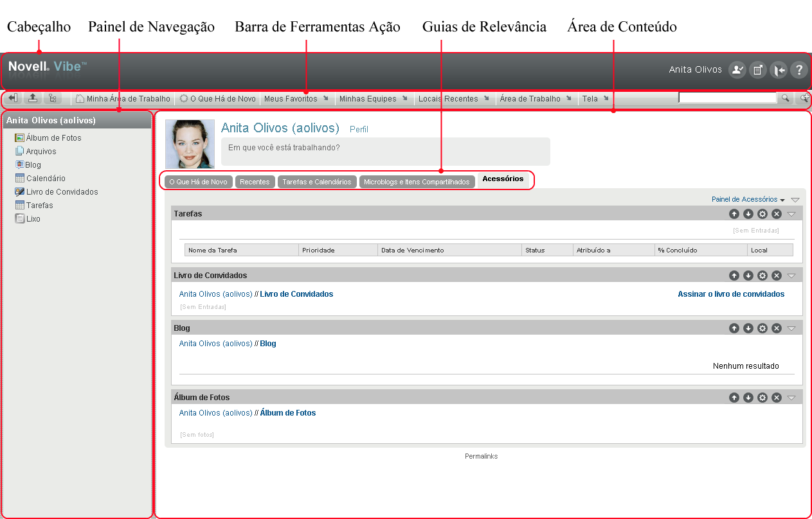This screenshot has height=519, width=812.
Task: Open the Área de Trabalho toolbar dropdown
Action: (x=536, y=99)
